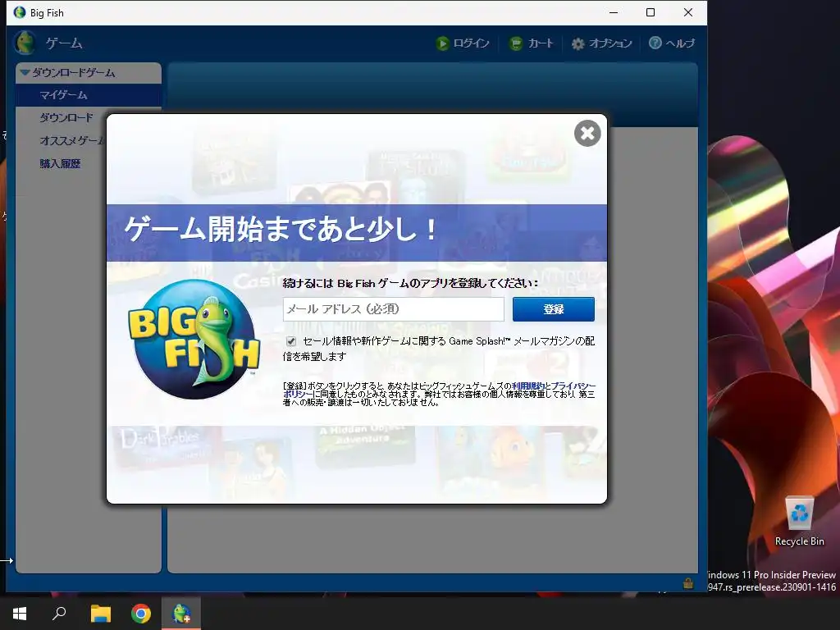Click the Big Fish title bar icon
840x630 pixels.
coord(20,12)
